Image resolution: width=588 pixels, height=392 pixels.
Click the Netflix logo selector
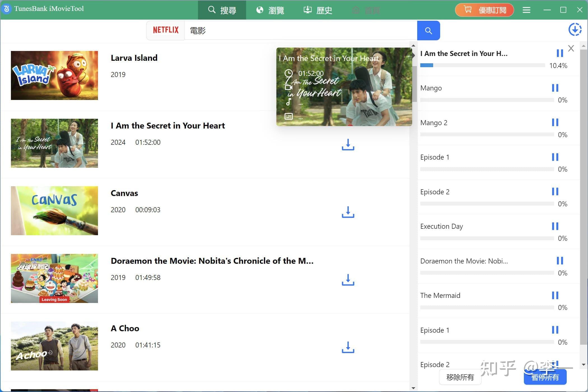(x=165, y=30)
